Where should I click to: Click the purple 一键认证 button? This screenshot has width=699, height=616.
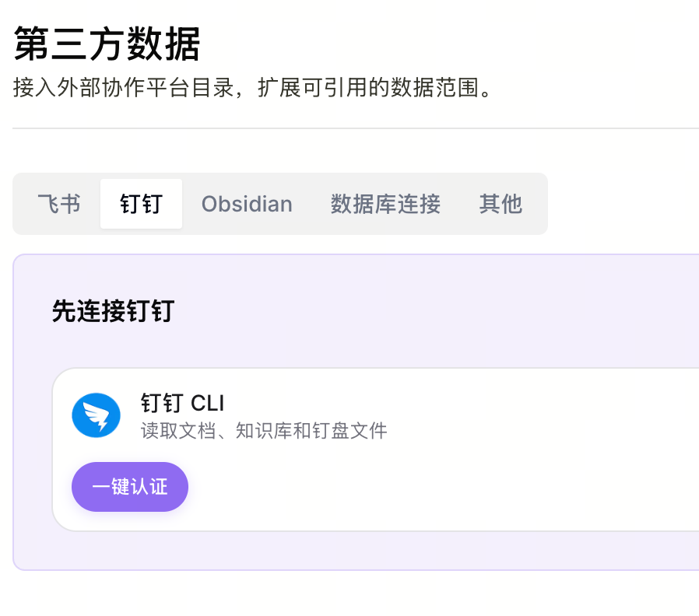tap(130, 487)
